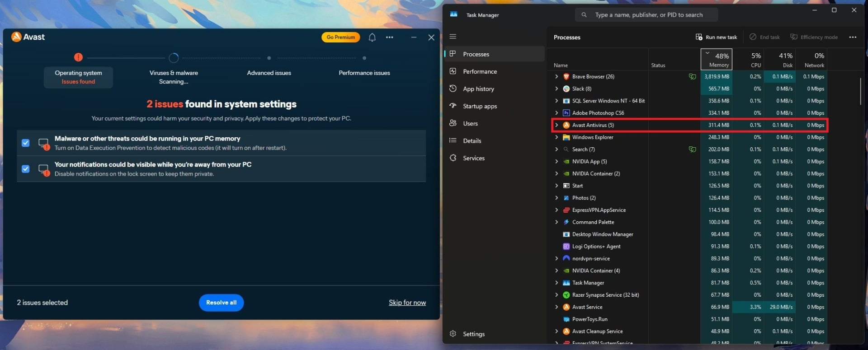Click the Windows Explorer folder icon
The width and height of the screenshot is (868, 350).
click(566, 137)
